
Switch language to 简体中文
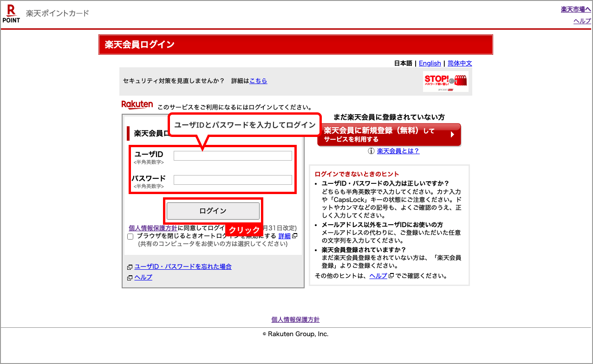pos(460,63)
